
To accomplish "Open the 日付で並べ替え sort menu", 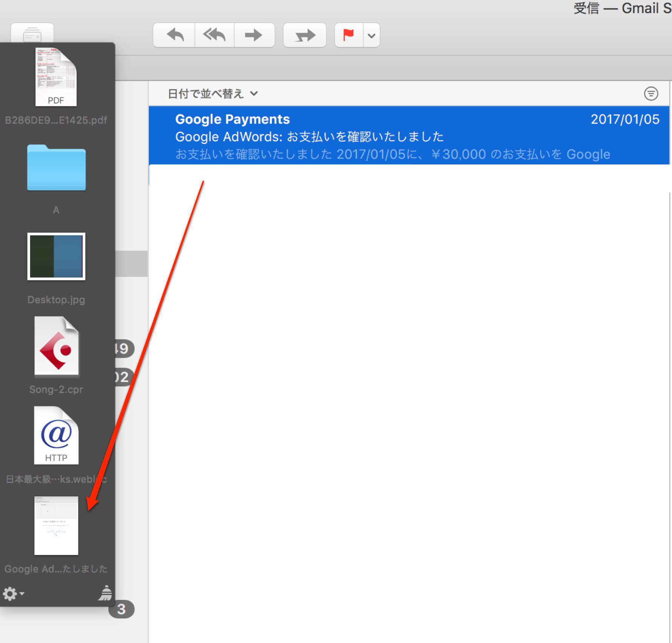I will pos(213,94).
